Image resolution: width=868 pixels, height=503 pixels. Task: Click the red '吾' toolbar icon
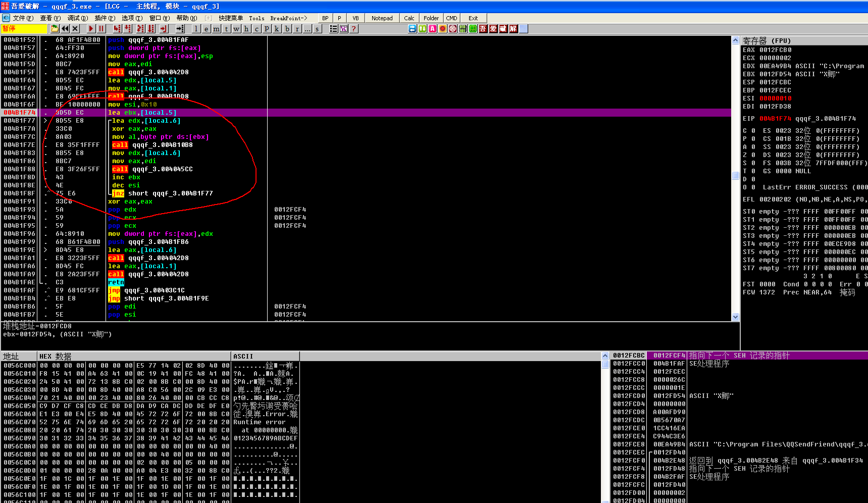[x=483, y=29]
